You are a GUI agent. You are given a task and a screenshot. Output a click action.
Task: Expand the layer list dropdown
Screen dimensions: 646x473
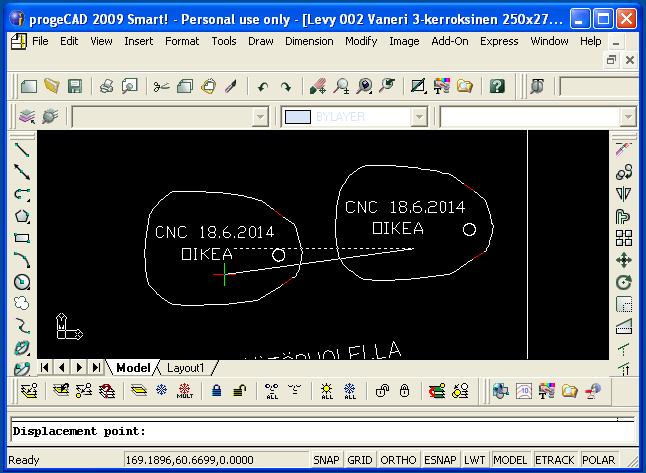coord(260,117)
